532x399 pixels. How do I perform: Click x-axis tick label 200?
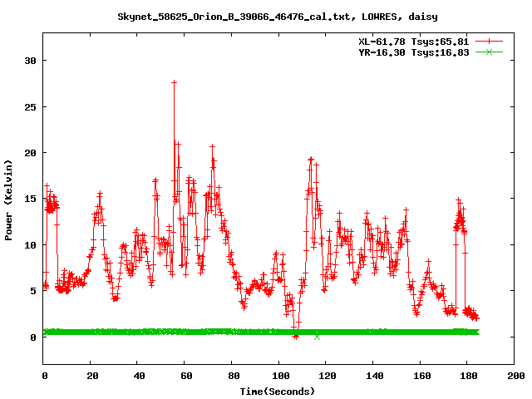tap(516, 376)
